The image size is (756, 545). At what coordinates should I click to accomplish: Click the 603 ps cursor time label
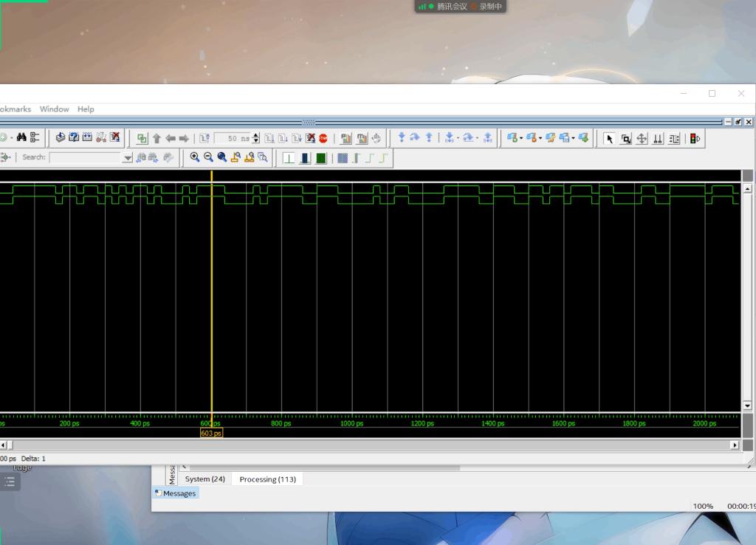(x=211, y=433)
